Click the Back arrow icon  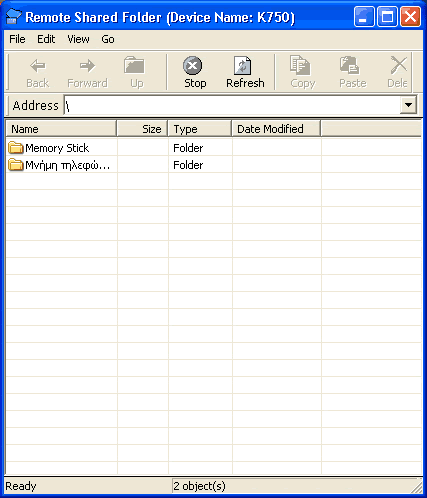(38, 66)
